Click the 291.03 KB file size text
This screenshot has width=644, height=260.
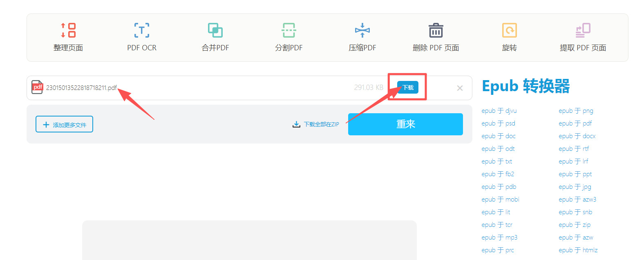coord(369,87)
